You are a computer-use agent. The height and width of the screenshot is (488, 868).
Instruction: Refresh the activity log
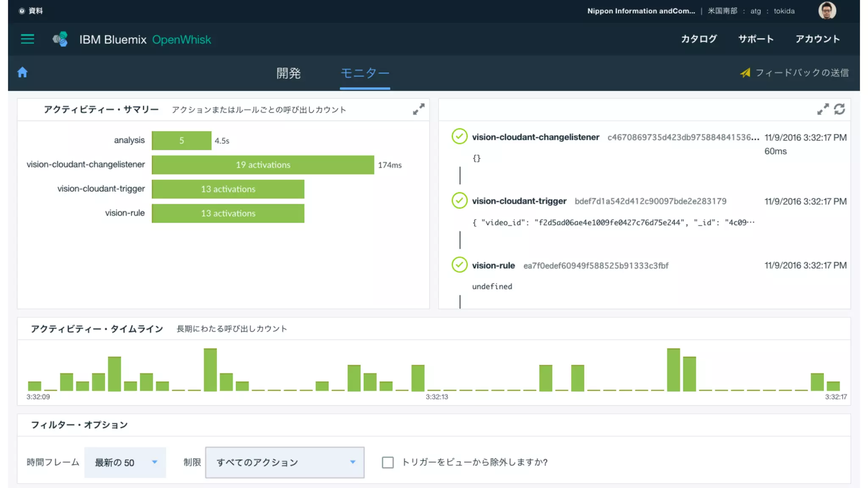[x=839, y=109]
